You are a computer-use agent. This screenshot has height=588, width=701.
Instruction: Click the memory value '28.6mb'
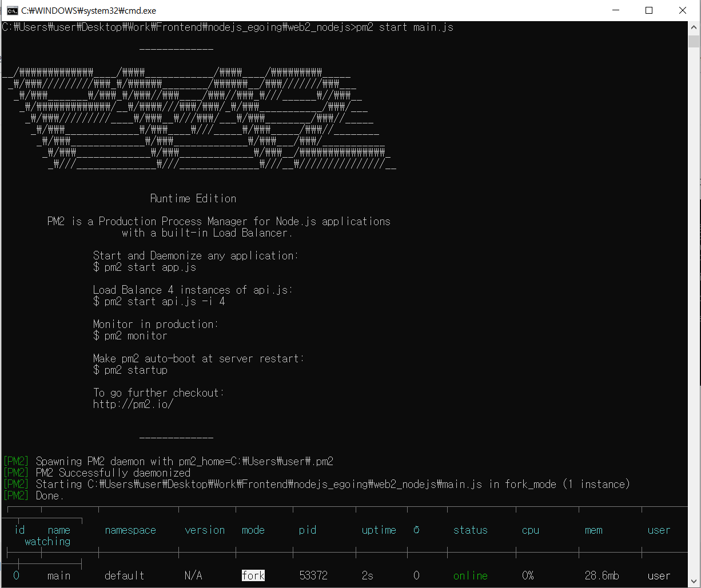(x=602, y=575)
